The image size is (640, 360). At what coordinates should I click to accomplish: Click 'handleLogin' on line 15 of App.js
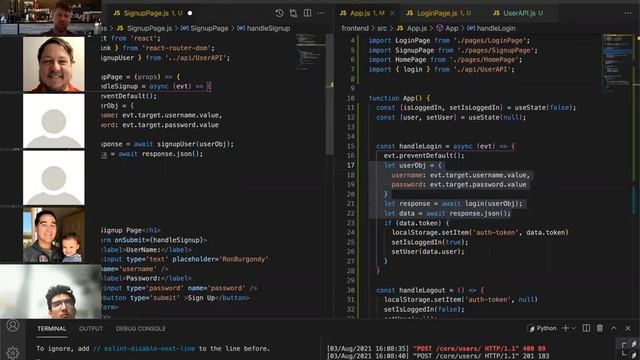tap(420, 146)
